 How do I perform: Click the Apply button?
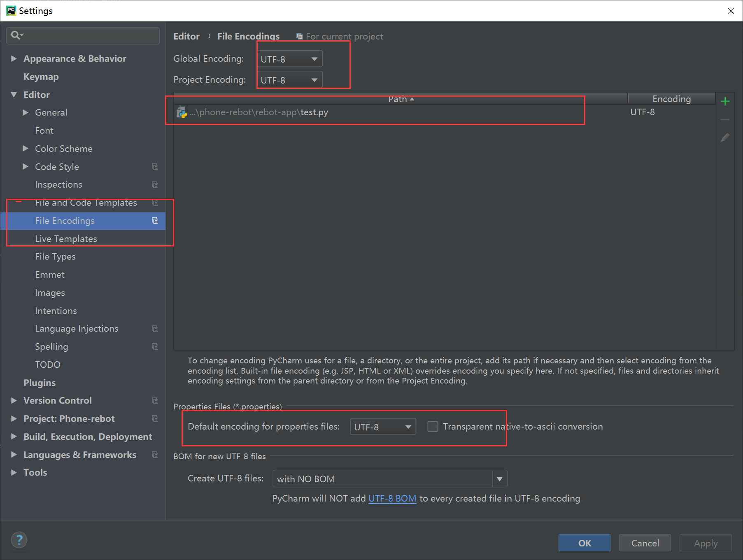point(706,543)
